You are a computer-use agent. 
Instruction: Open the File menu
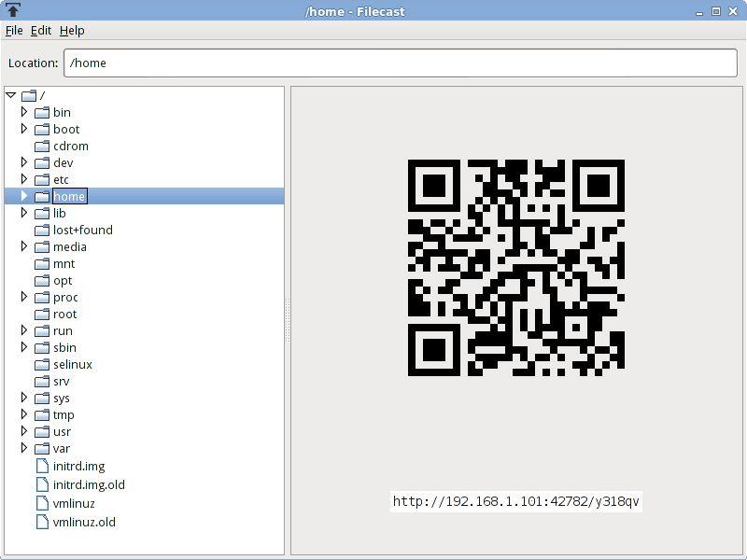(14, 31)
